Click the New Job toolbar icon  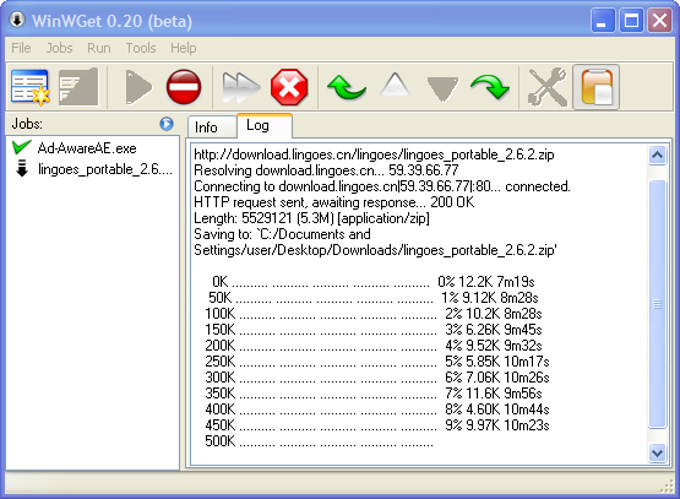coord(30,87)
